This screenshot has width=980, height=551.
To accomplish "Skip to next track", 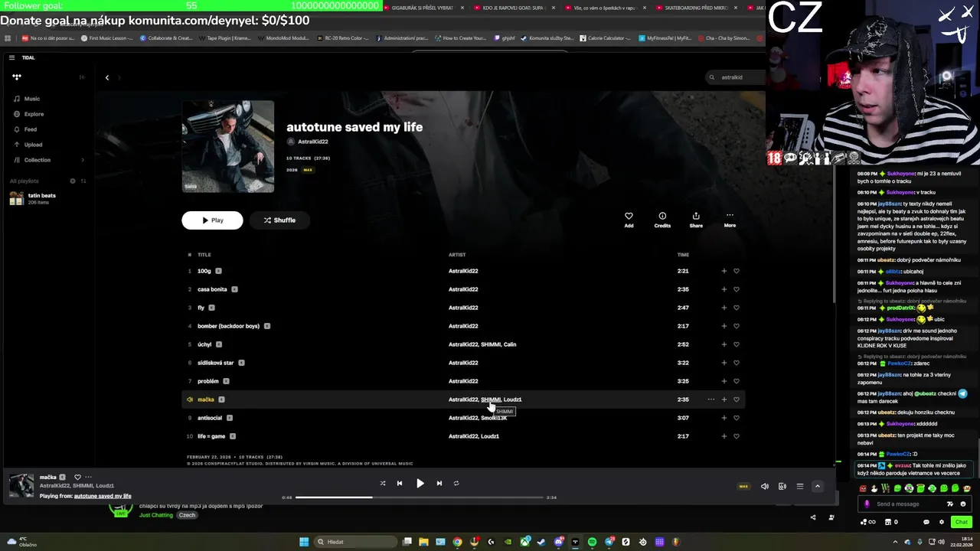I will tap(439, 484).
